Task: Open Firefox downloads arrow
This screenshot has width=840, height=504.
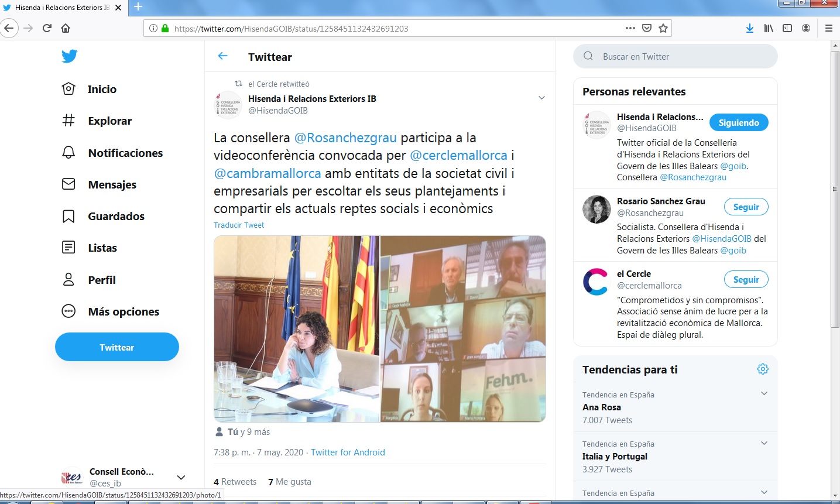Action: (749, 28)
